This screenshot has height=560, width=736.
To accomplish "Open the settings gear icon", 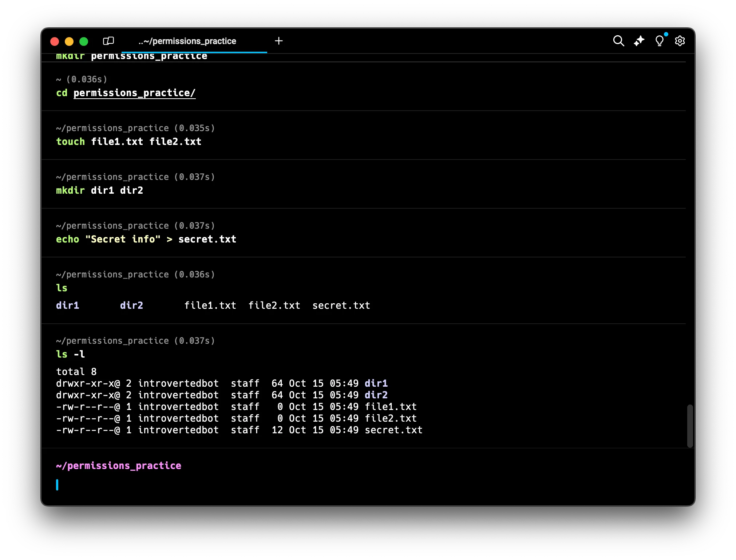I will [680, 41].
